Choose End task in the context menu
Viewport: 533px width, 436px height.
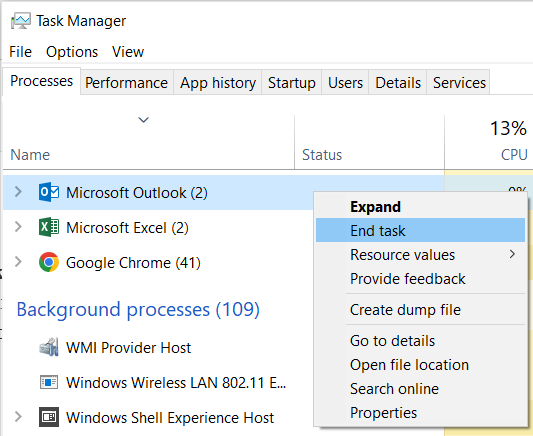[x=420, y=230]
